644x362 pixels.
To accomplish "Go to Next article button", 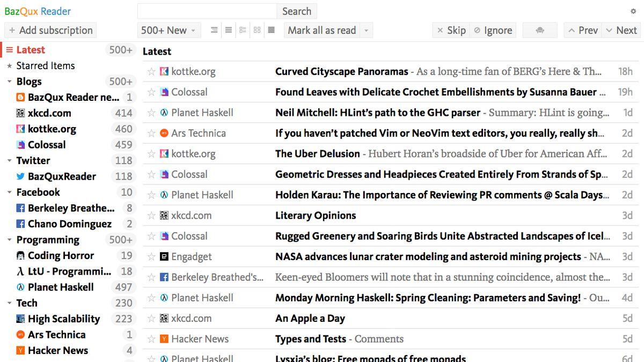I will [x=621, y=30].
